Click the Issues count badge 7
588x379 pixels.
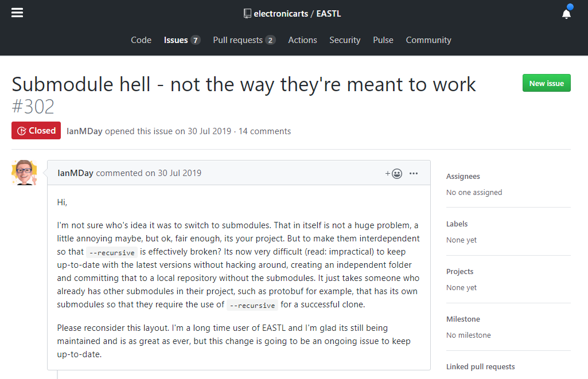[x=196, y=40]
